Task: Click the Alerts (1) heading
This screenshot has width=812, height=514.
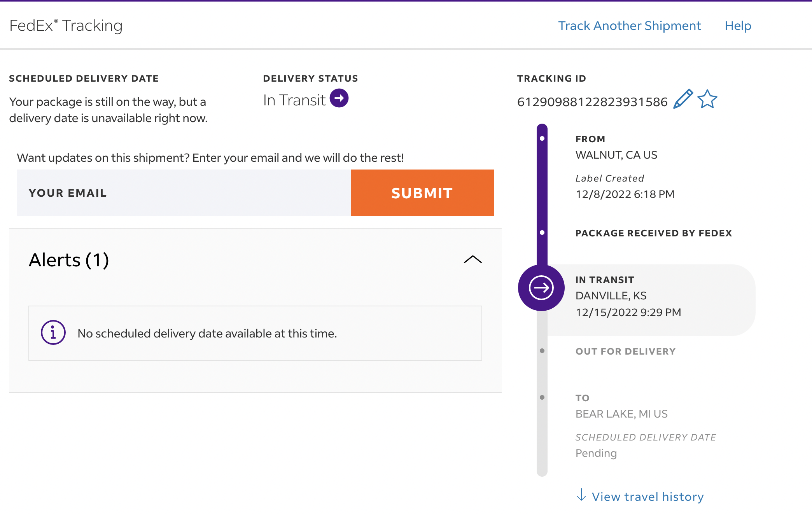Action: 69,260
